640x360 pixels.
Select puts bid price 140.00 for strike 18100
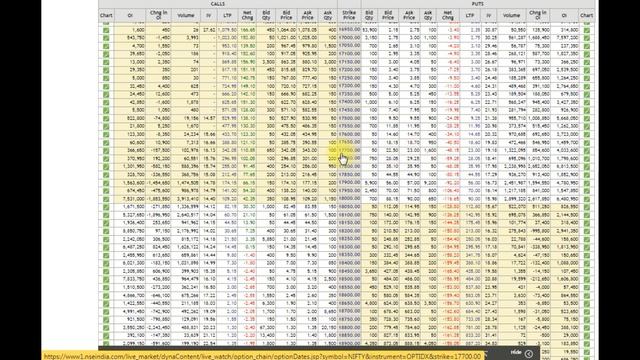coord(391,215)
